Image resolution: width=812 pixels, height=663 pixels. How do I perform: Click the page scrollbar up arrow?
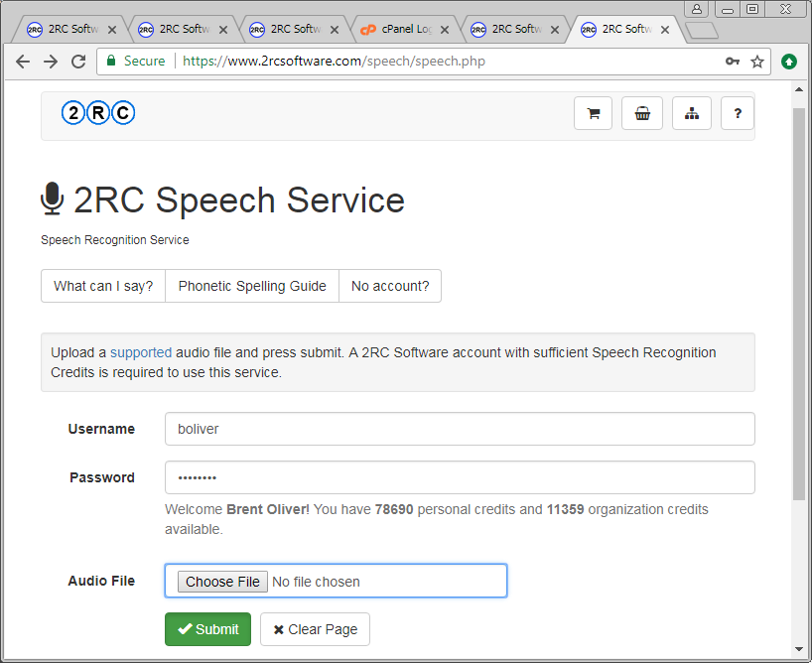coord(799,89)
